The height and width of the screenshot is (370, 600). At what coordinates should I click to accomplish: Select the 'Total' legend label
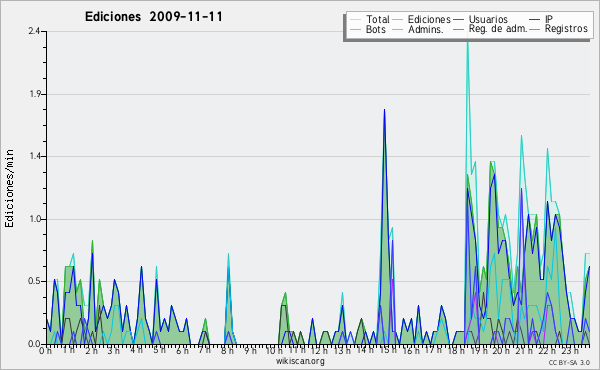tap(377, 19)
